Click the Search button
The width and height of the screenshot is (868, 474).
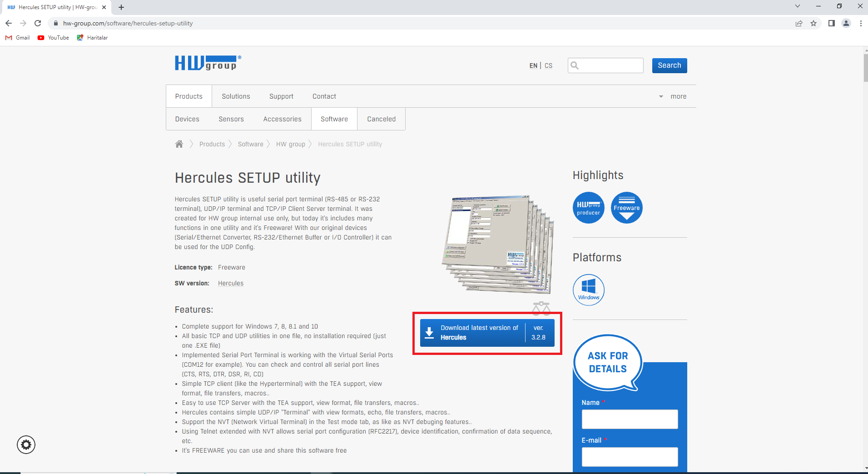pos(670,65)
